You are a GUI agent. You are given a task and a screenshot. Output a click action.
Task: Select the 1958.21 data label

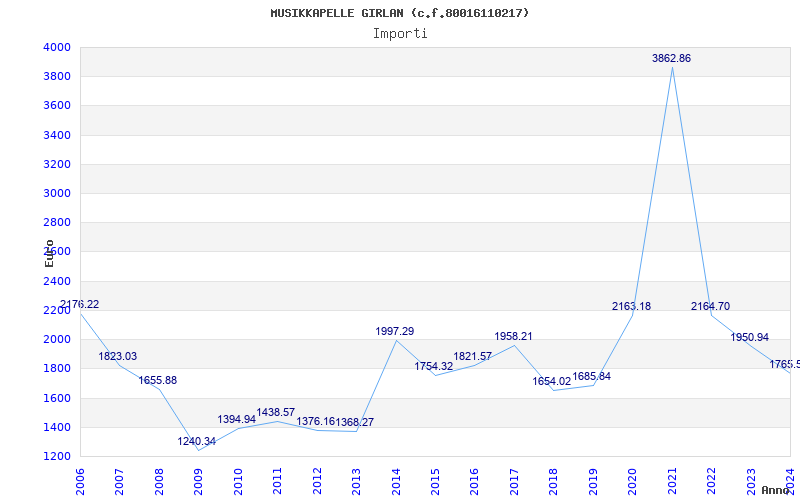513,337
